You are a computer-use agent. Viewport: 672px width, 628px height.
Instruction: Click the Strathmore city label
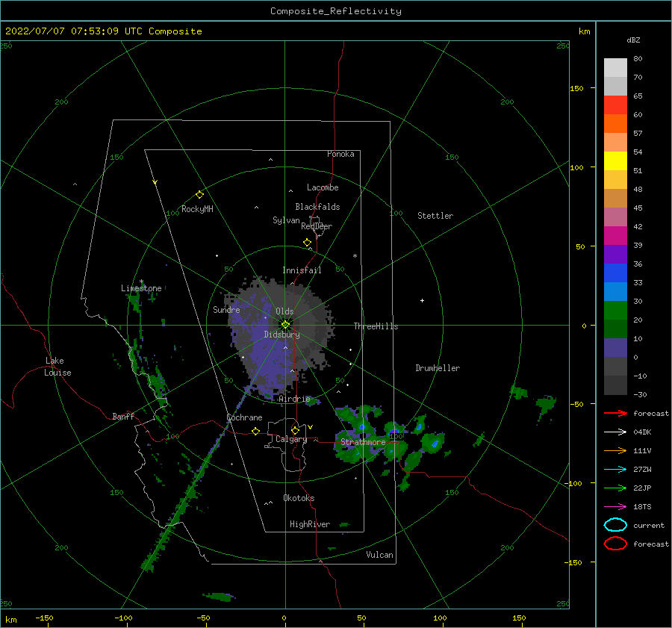coord(363,442)
